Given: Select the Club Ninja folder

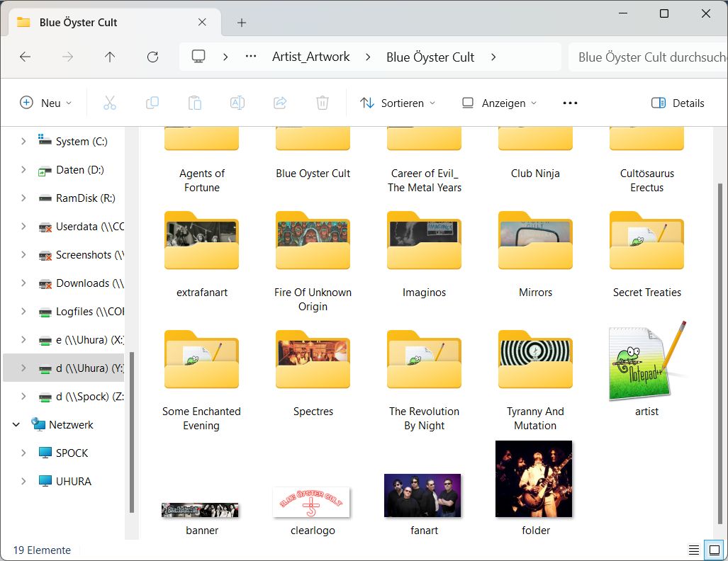Looking at the screenshot, I should 535,154.
